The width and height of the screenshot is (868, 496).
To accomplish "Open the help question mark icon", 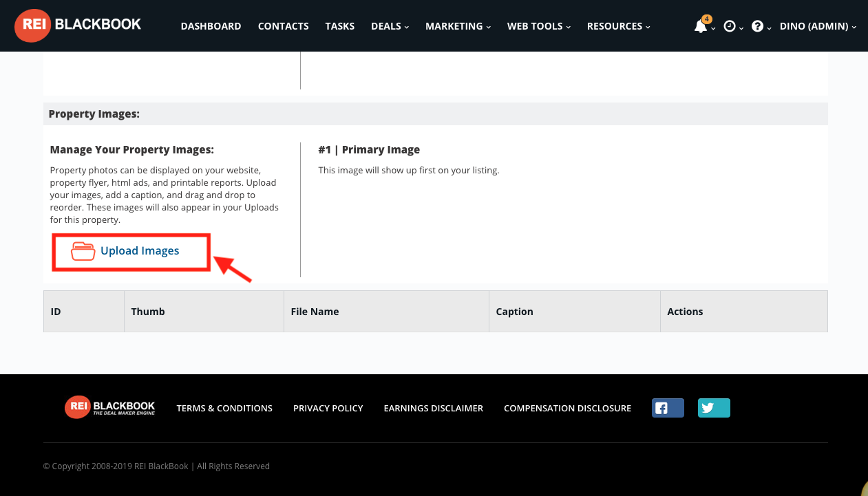I will coord(757,26).
